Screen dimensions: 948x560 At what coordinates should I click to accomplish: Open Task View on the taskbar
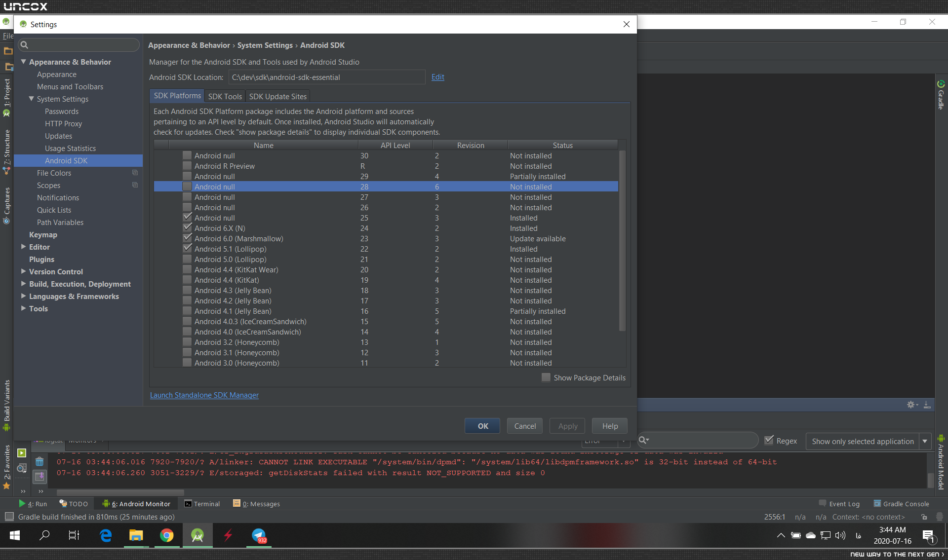coord(74,535)
